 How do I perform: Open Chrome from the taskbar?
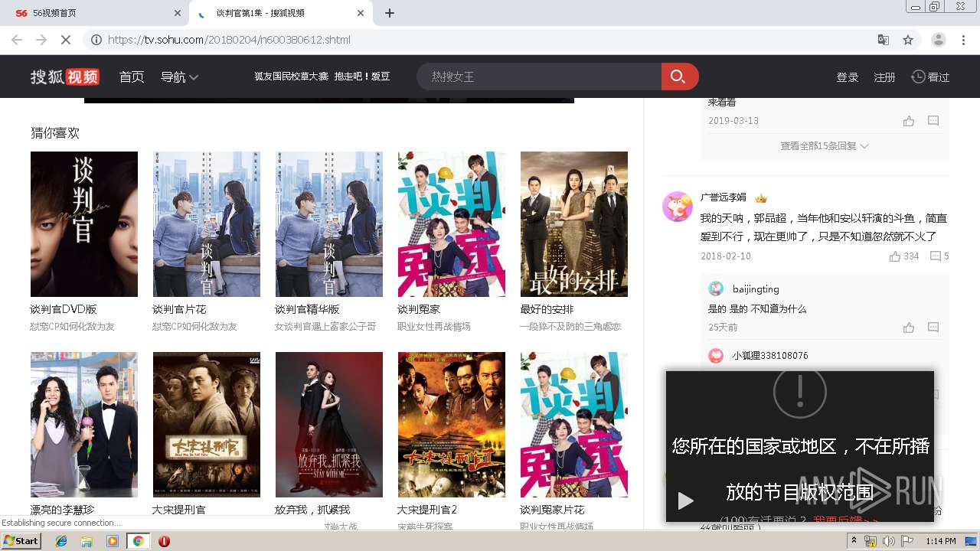pos(138,540)
